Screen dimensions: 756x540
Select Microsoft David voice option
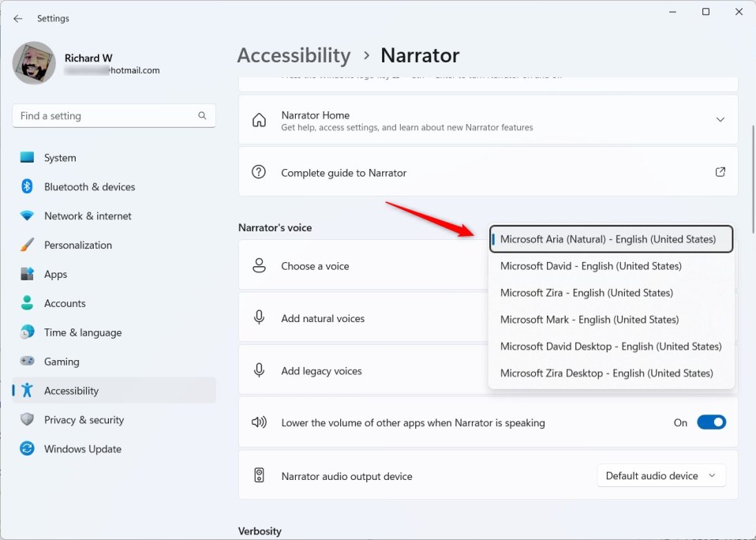pyautogui.click(x=611, y=266)
